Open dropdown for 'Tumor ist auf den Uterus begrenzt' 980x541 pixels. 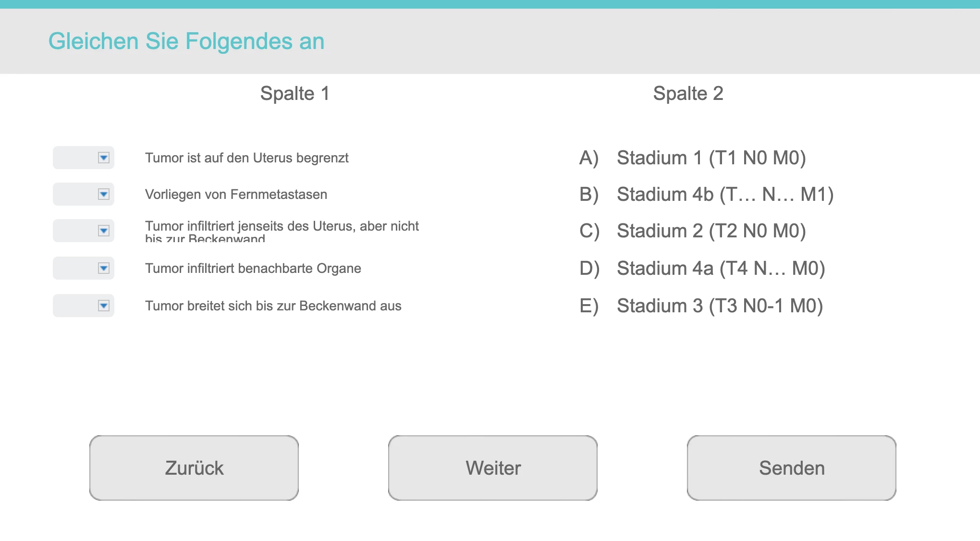click(84, 158)
